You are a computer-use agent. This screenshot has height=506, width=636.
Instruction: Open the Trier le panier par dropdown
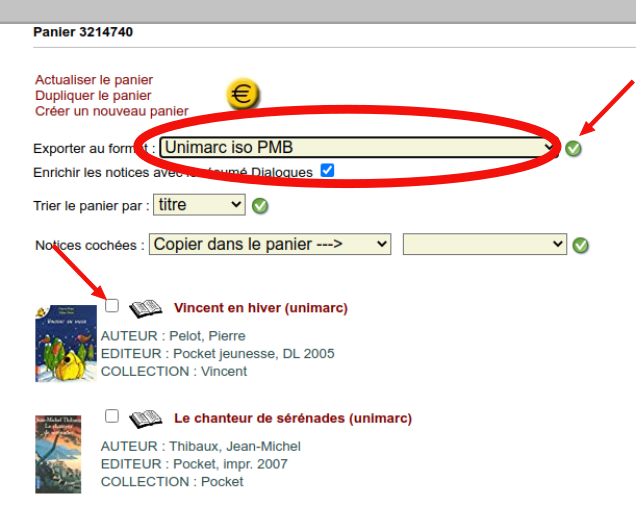[200, 205]
